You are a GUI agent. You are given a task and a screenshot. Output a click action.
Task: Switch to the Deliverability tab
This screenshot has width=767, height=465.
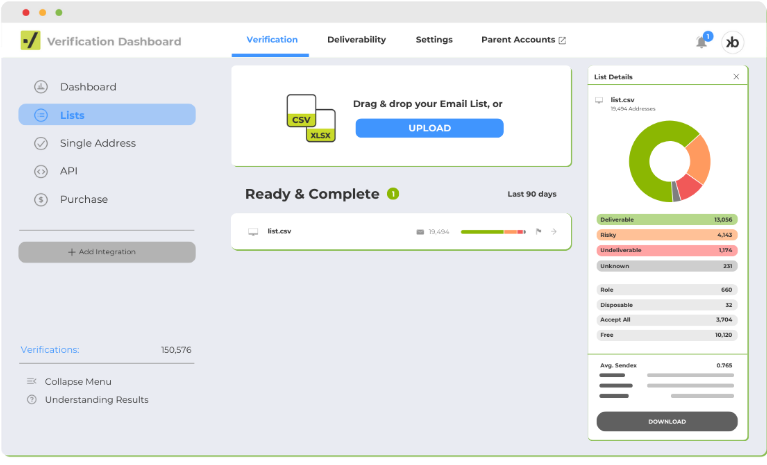coord(357,40)
